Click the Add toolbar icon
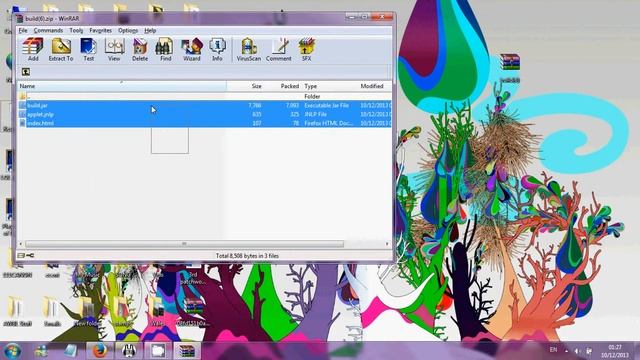640x360 pixels. tap(33, 50)
